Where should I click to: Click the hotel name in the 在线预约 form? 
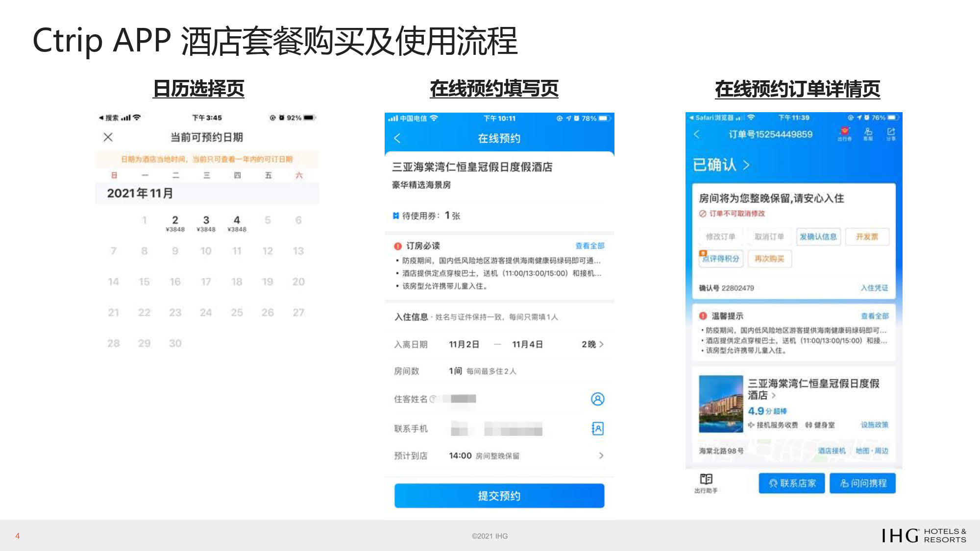pos(472,167)
